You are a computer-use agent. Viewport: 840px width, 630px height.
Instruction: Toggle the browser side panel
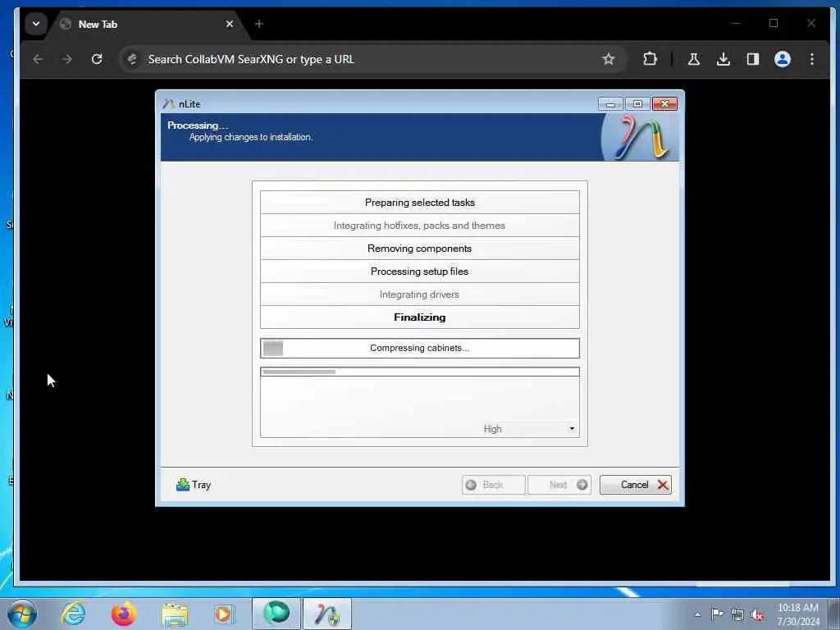(x=753, y=59)
